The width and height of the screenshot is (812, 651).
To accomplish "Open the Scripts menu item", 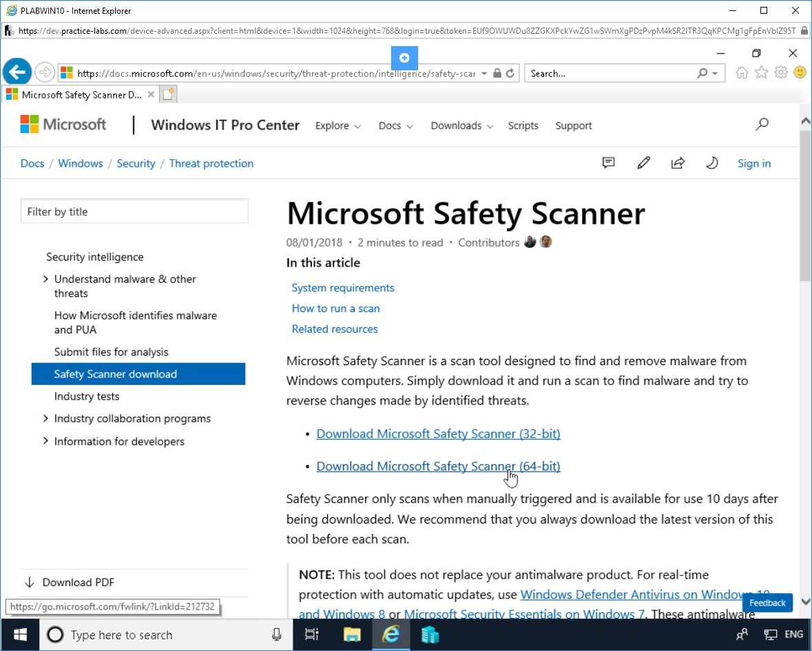I will (x=523, y=126).
